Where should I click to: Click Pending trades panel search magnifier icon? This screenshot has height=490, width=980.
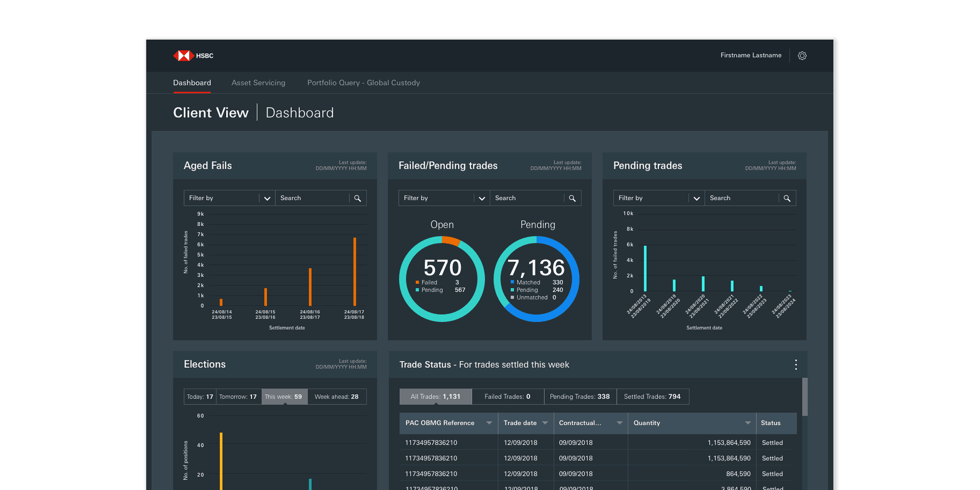[787, 198]
